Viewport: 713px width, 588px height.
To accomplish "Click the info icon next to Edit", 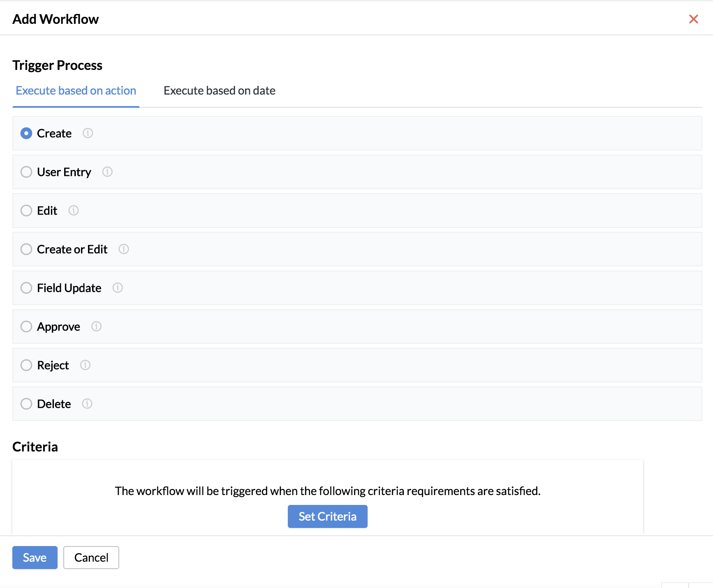I will 74,211.
